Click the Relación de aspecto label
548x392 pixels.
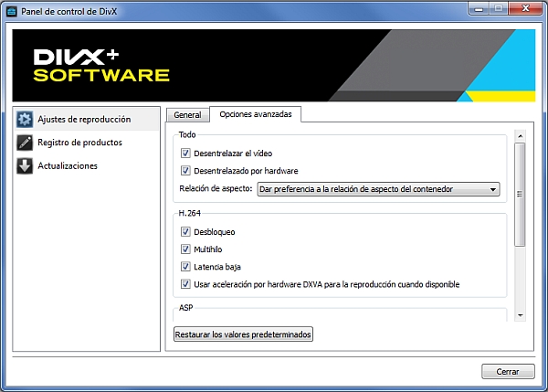click(x=216, y=189)
